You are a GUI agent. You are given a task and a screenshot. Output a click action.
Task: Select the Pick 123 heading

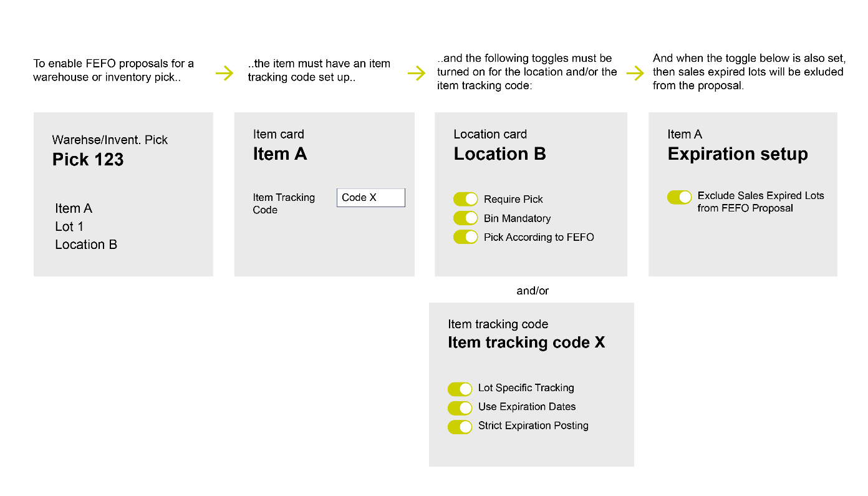tap(88, 160)
